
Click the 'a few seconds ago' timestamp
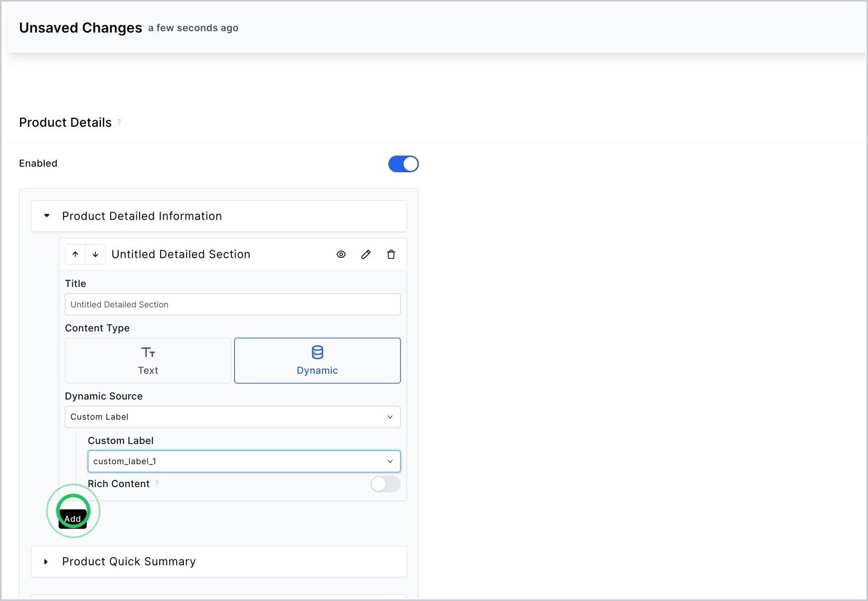[x=193, y=28]
